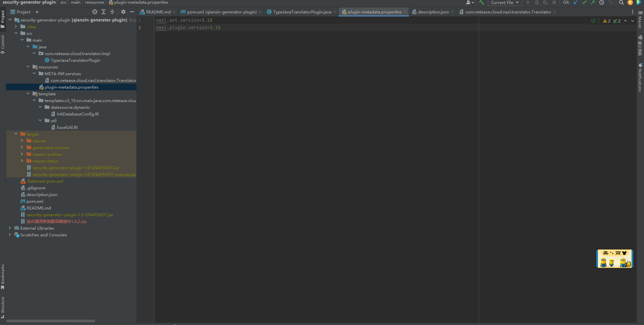The image size is (644, 325).
Task: Click the Stop square icon
Action: (x=554, y=2)
